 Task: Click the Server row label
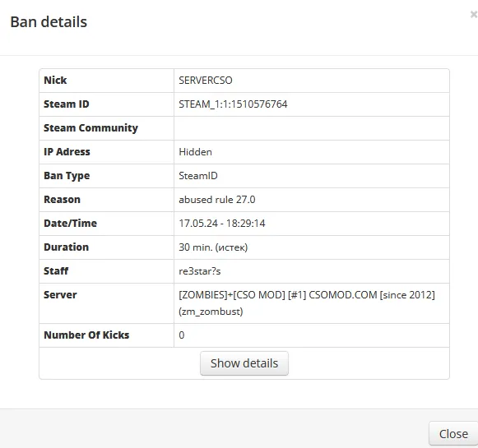click(x=60, y=295)
